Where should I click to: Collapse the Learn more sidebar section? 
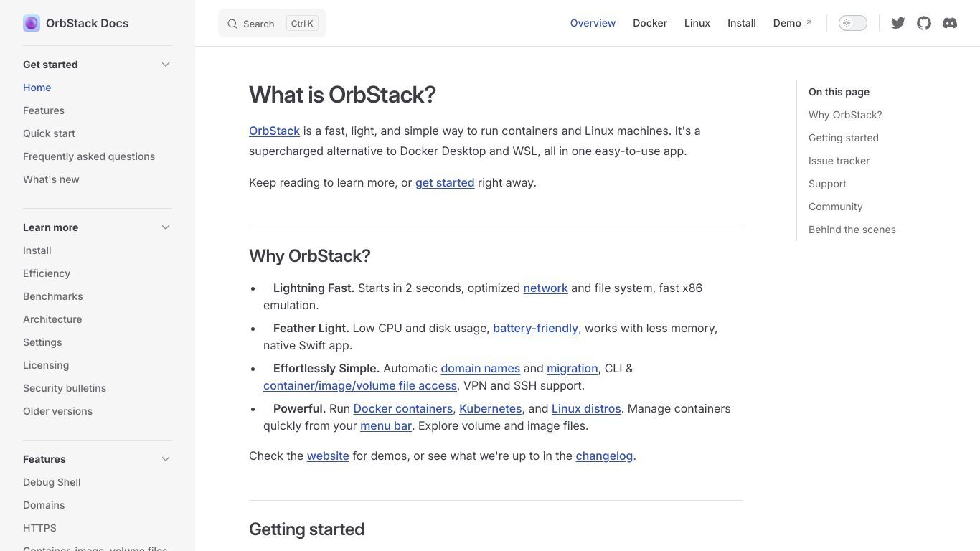[x=166, y=227]
